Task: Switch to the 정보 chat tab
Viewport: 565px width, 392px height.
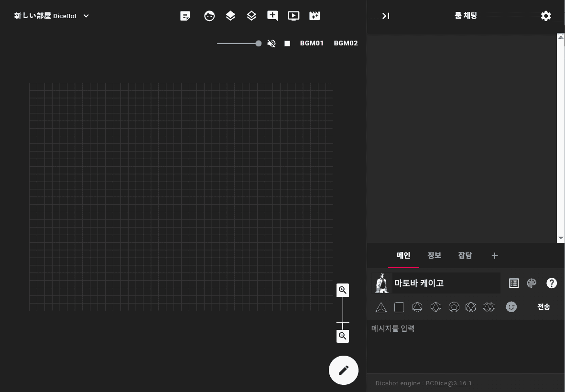Action: pos(434,256)
